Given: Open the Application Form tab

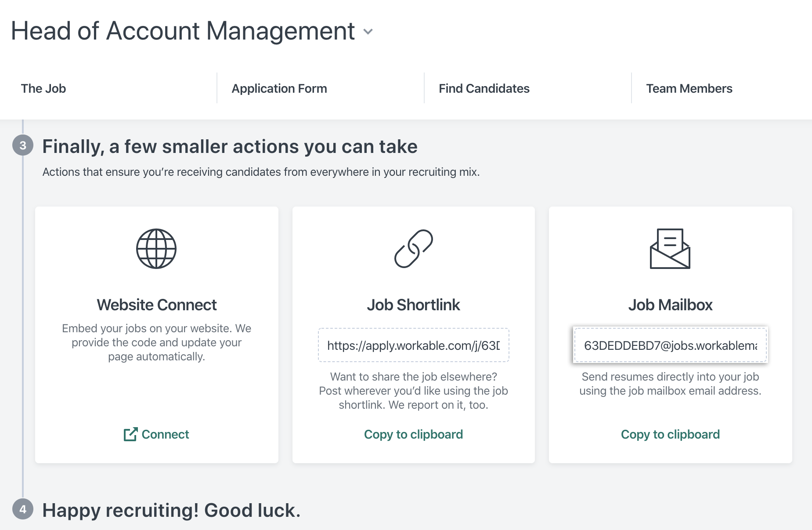Looking at the screenshot, I should (279, 88).
